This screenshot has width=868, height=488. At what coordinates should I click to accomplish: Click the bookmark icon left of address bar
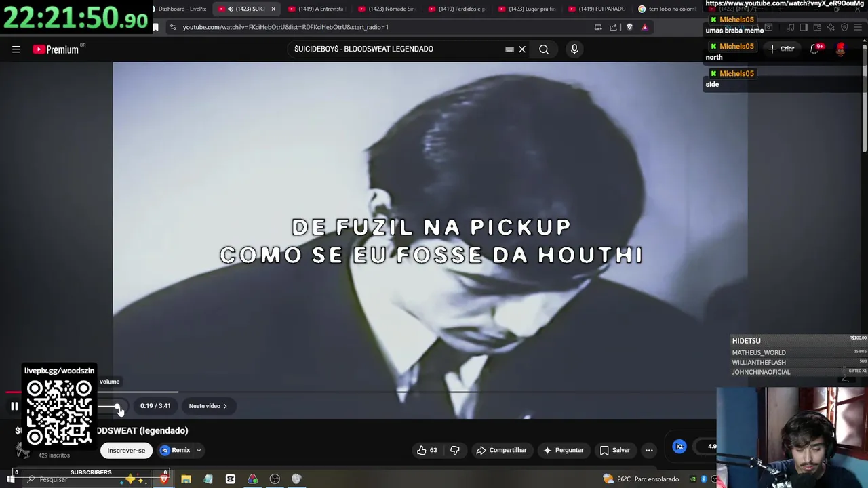pos(155,27)
